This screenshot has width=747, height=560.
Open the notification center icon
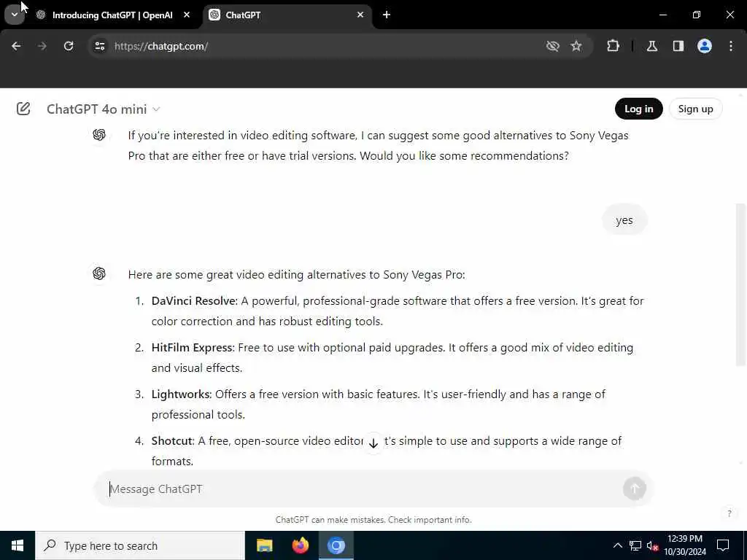723,545
